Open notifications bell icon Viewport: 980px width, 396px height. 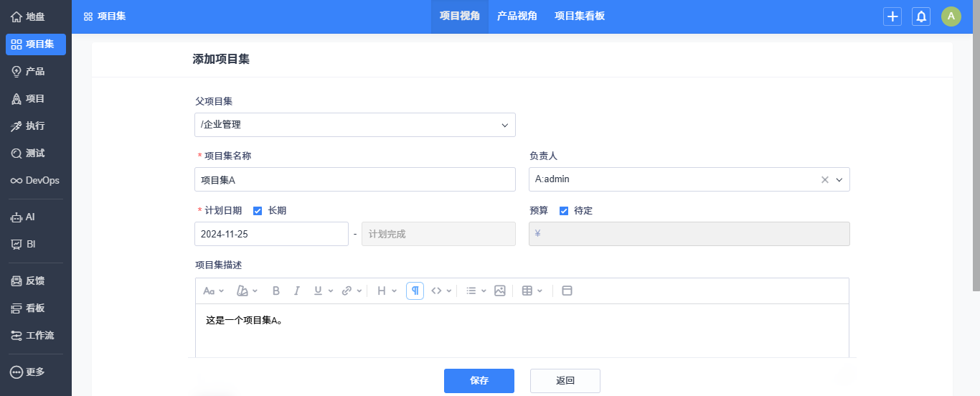(x=921, y=16)
